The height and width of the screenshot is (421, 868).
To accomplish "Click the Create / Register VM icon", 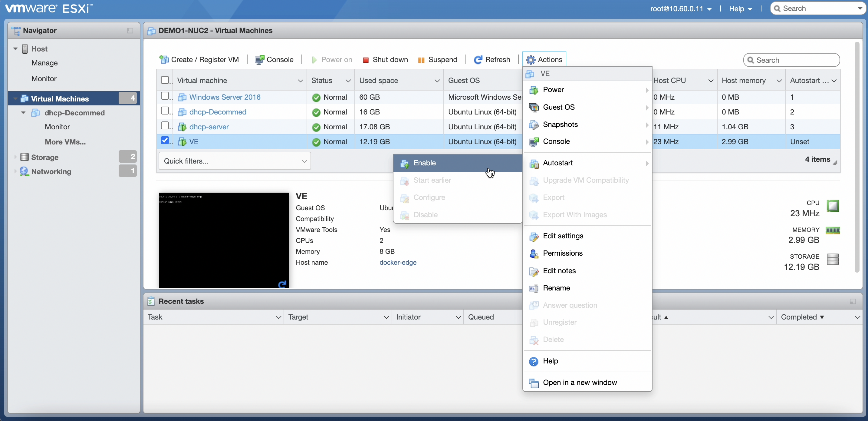I will pos(164,60).
